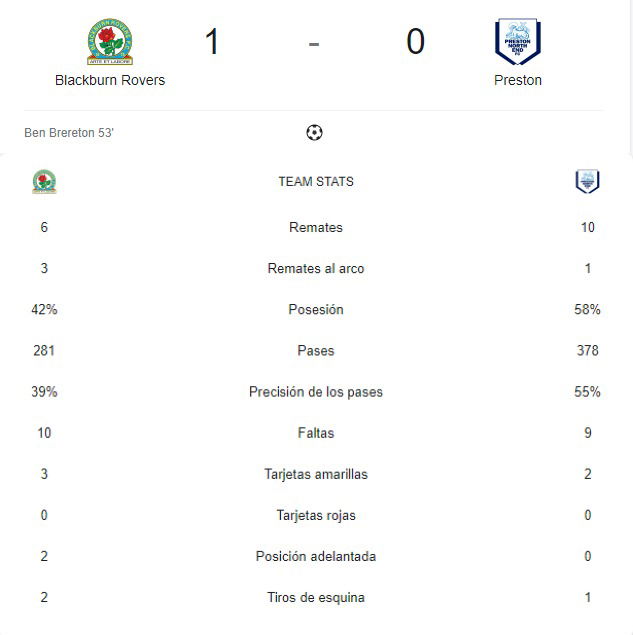Click small Preston crest in Team Stats

(587, 181)
